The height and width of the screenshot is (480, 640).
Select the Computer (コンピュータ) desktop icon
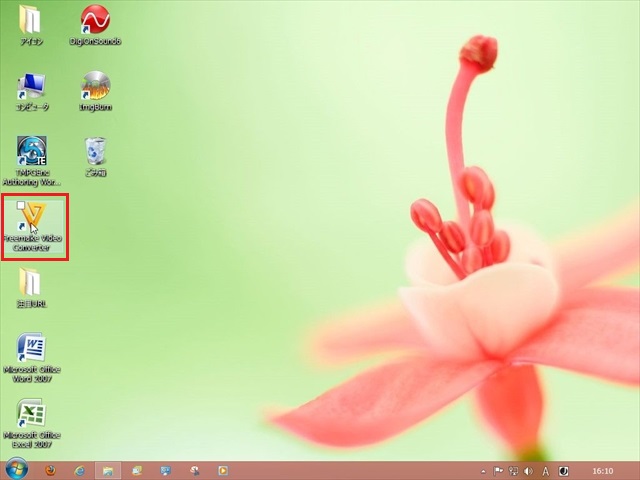pos(32,88)
